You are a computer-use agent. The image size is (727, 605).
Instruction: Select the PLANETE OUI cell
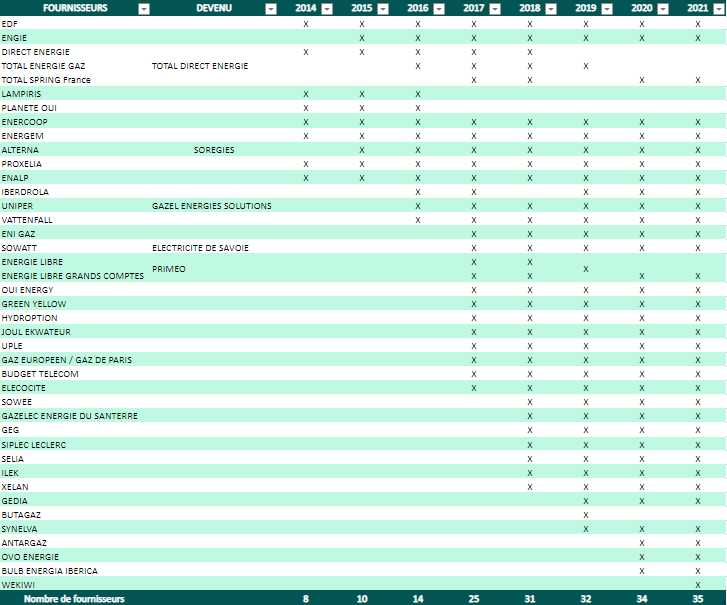(x=75, y=108)
